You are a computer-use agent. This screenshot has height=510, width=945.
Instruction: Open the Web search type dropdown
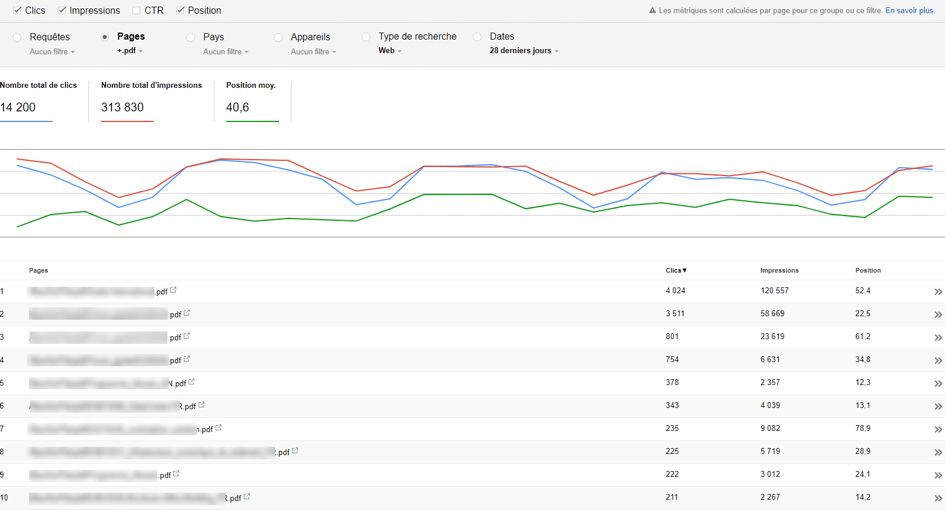click(x=389, y=51)
